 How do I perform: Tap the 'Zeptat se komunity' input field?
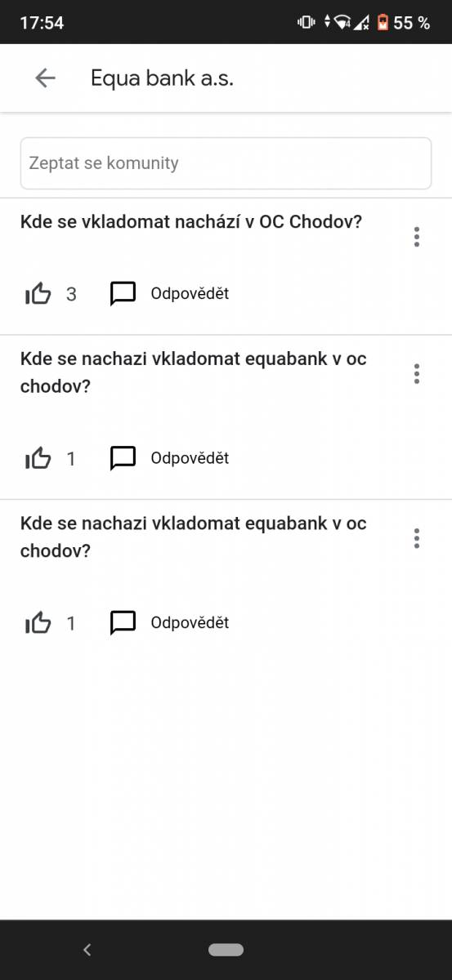click(226, 163)
